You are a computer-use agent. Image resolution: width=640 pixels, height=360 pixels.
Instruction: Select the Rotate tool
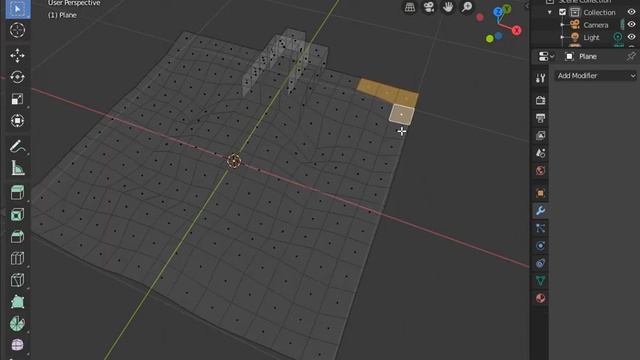(18, 77)
